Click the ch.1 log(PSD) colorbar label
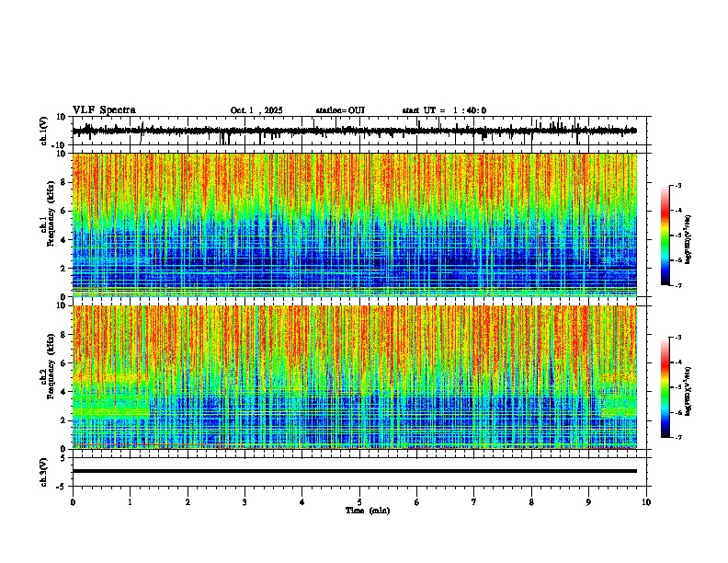Screen dimensions: 728x563 [688, 240]
